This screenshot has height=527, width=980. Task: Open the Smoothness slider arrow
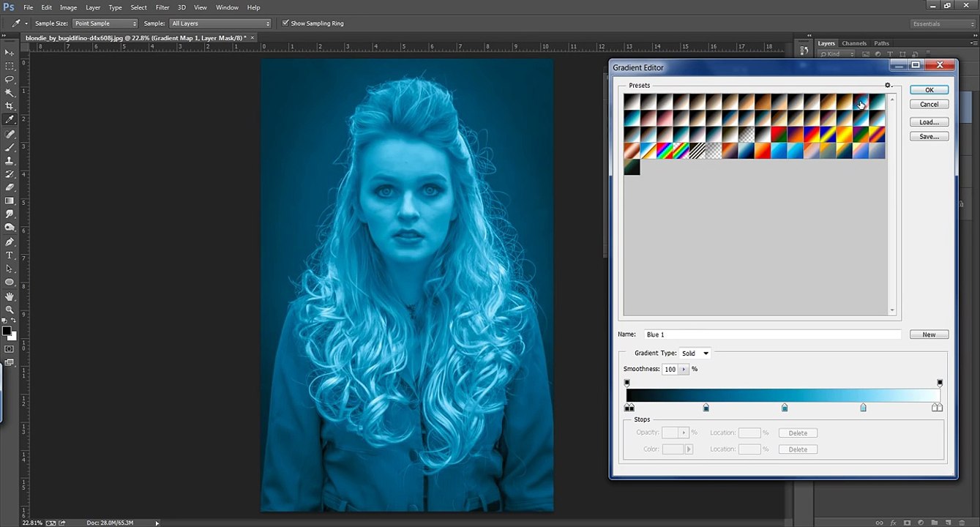coord(684,370)
